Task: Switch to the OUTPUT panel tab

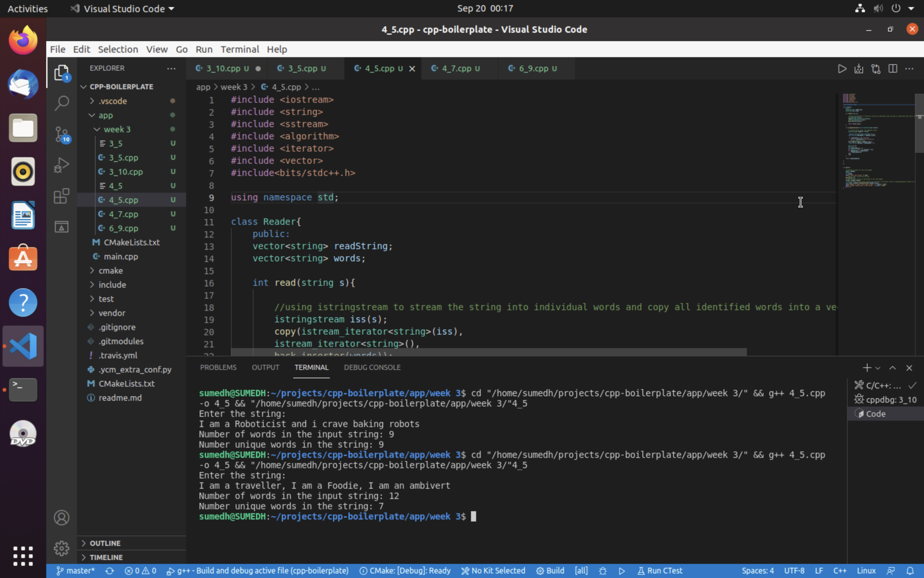Action: pyautogui.click(x=265, y=367)
